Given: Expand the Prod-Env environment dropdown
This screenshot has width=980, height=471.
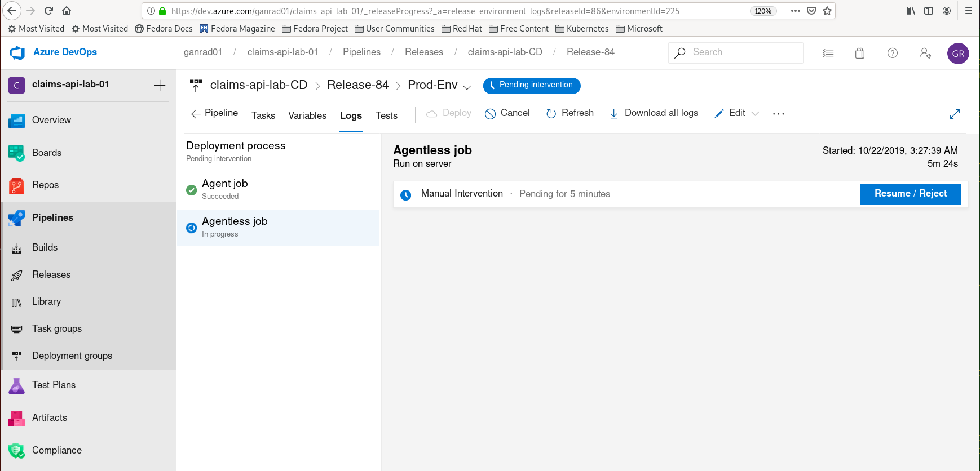Looking at the screenshot, I should coord(467,87).
